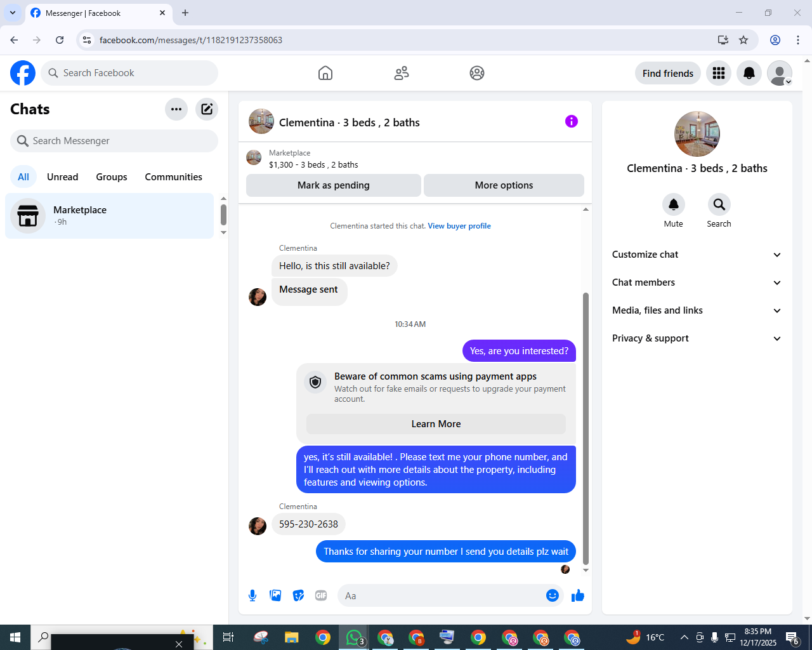Bookmark this tab with star icon
Screen dimensions: 812x650
coord(743,40)
